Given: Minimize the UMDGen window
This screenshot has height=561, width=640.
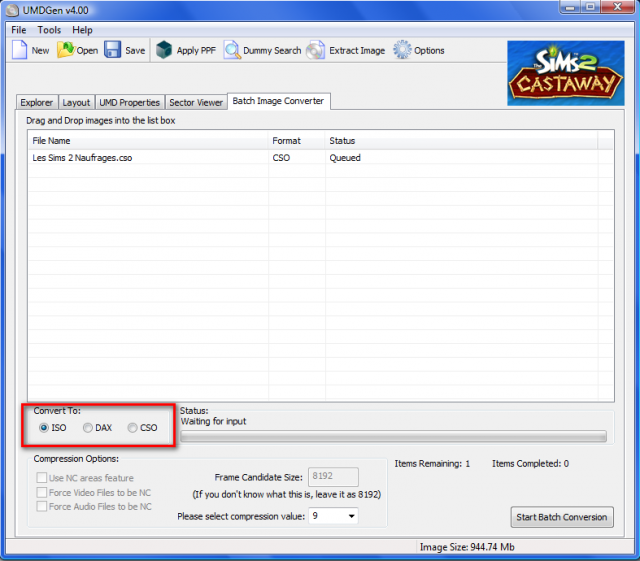Looking at the screenshot, I should click(570, 7).
